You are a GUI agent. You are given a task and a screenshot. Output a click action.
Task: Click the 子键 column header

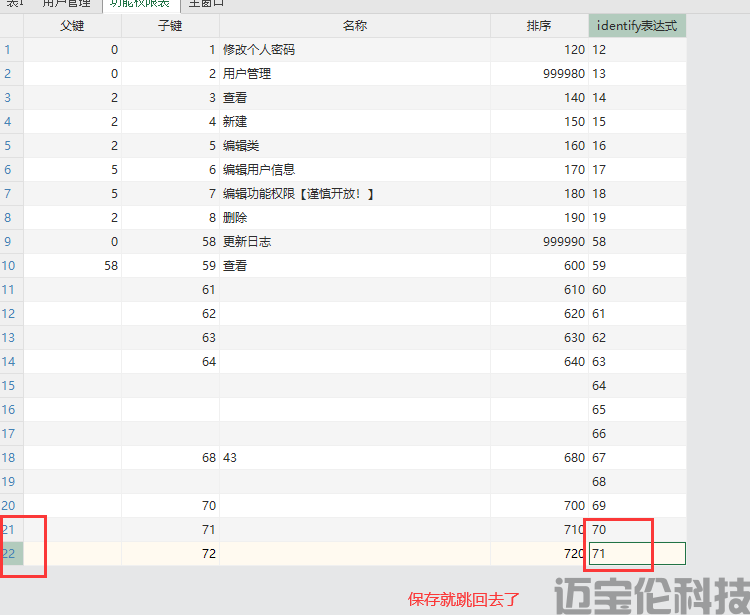tap(170, 26)
